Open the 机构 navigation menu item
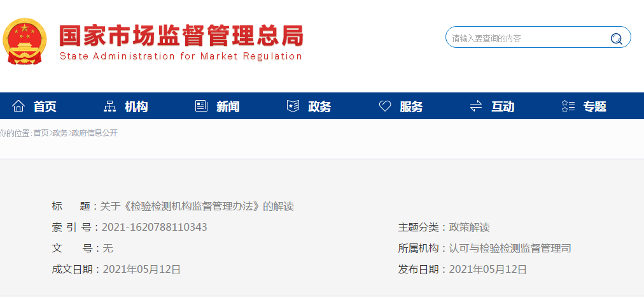 (136, 107)
